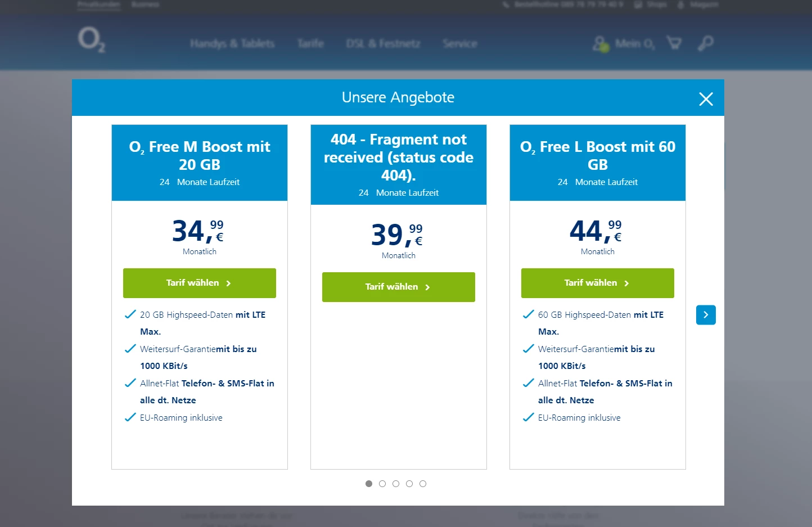
Task: Click the Unsere Angebote dialog heading
Action: pyautogui.click(x=398, y=97)
